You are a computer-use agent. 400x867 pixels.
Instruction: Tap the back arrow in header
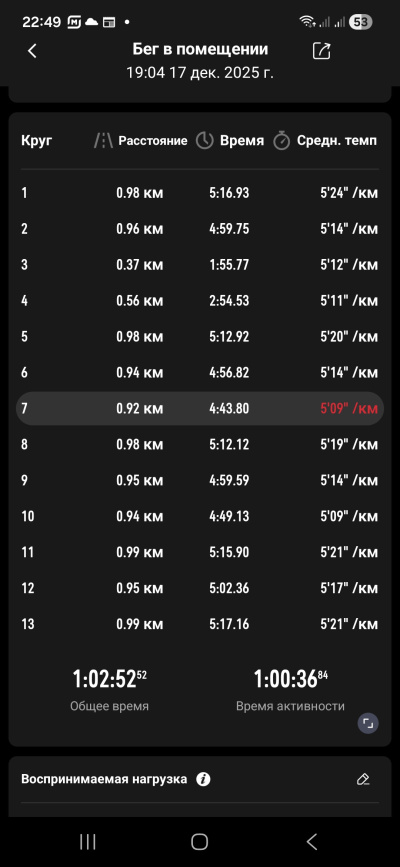pos(32,51)
